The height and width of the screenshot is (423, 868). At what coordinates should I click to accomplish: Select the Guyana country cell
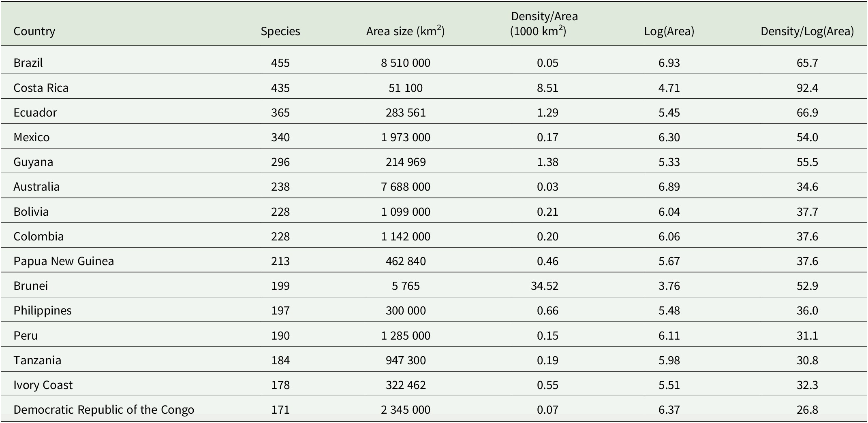pos(33,162)
